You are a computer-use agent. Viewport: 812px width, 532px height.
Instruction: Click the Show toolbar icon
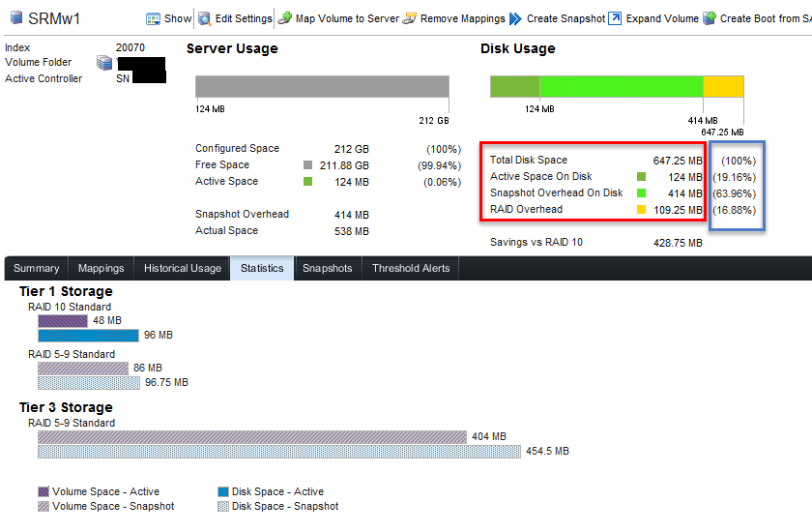point(153,18)
